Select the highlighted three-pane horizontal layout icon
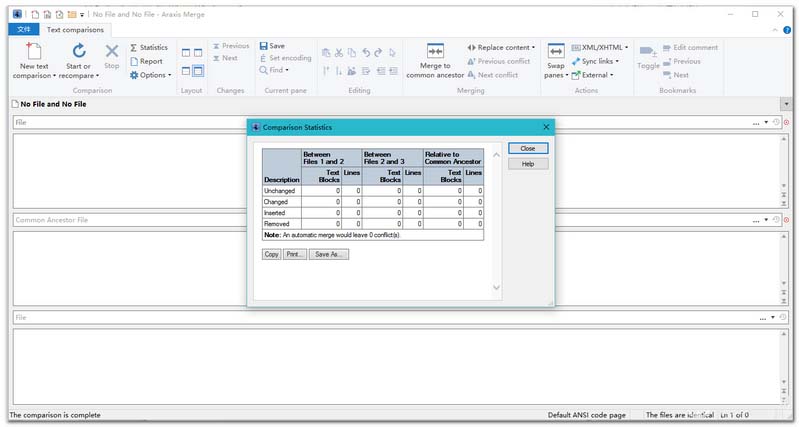Viewport: 799px width, 427px height. (x=198, y=71)
